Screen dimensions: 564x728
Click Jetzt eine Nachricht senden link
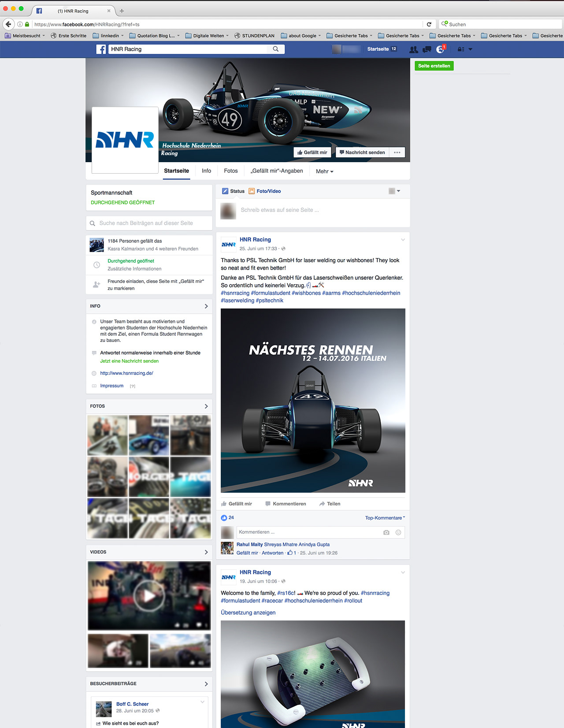[x=129, y=361]
